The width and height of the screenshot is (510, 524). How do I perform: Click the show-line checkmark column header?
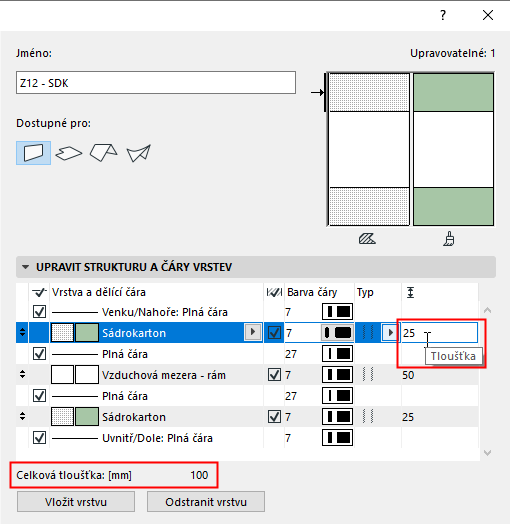tap(39, 292)
